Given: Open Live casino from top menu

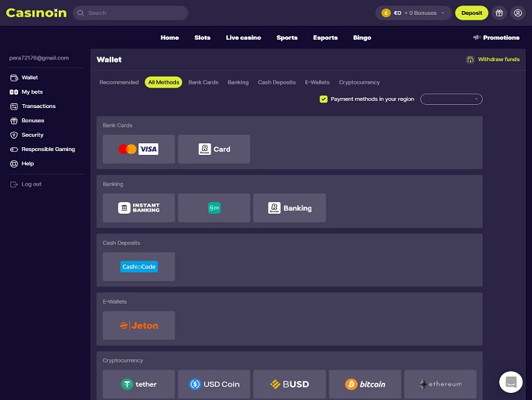Looking at the screenshot, I should coord(243,38).
